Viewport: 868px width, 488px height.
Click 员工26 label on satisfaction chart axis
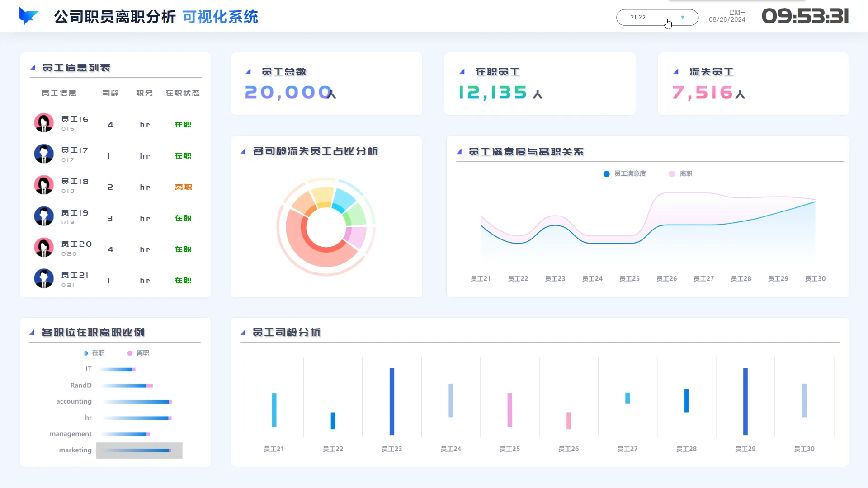pyautogui.click(x=667, y=279)
